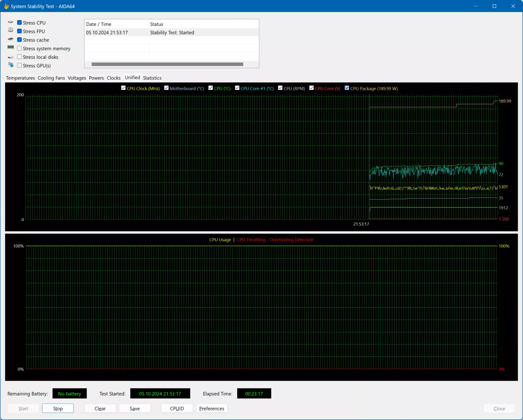Click the horizontal scrollbar in log list
The width and height of the screenshot is (523, 420).
click(167, 64)
